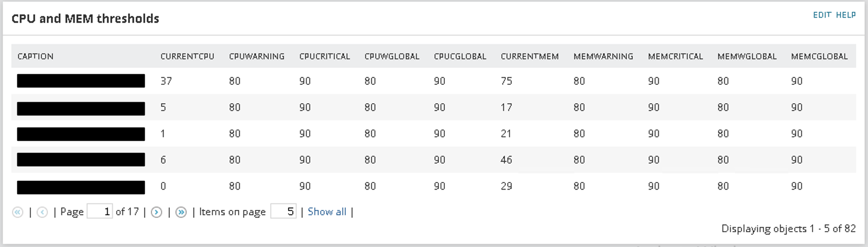Go to the next page arrow icon
Screen dimensions: 868x247
coord(156,212)
